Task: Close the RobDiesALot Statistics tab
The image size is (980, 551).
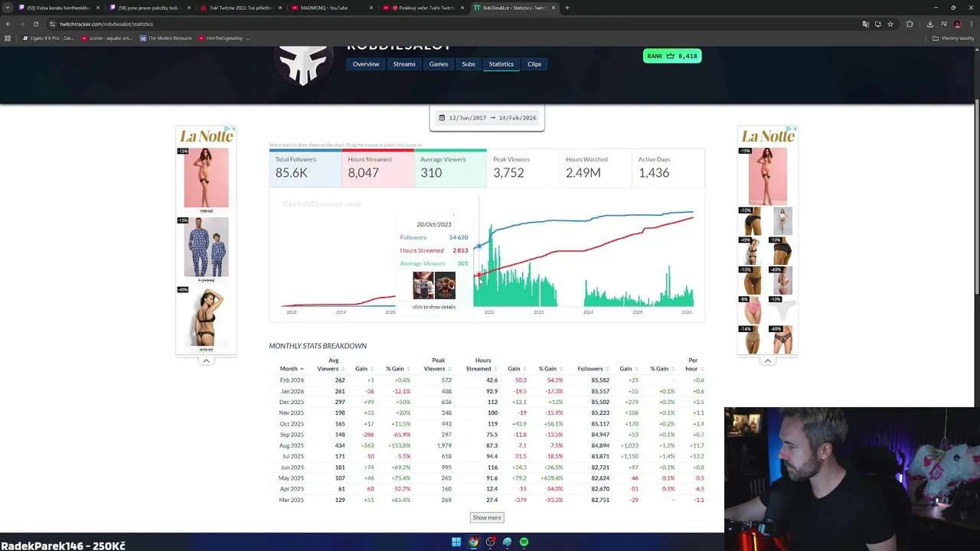Action: [553, 8]
